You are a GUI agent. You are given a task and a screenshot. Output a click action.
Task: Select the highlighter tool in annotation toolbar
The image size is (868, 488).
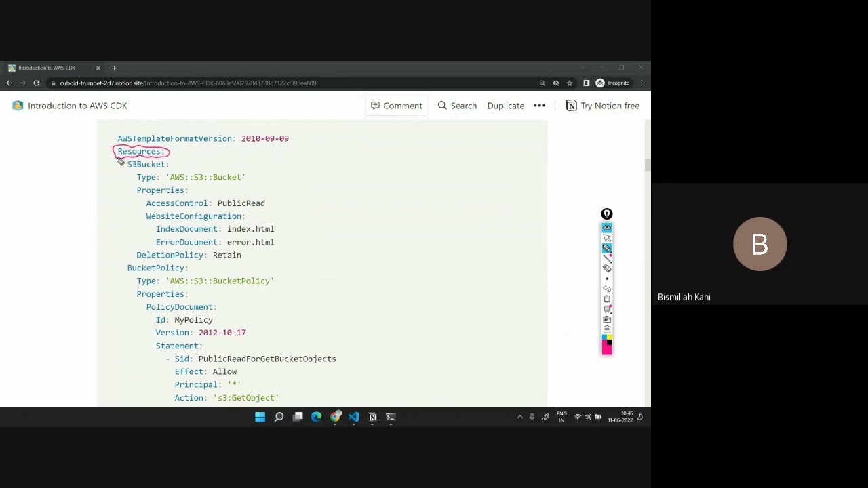[x=607, y=248]
